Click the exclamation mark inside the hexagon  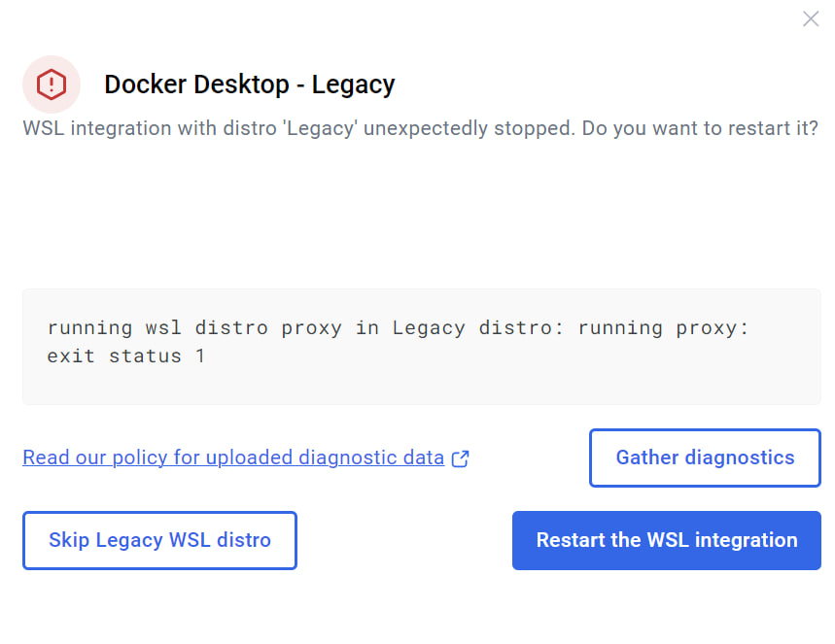coord(52,85)
